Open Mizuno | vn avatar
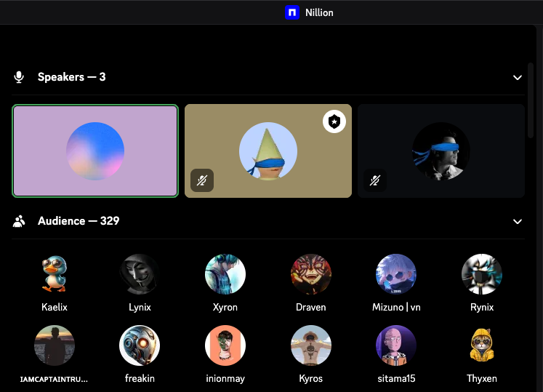543x392 pixels. point(396,274)
